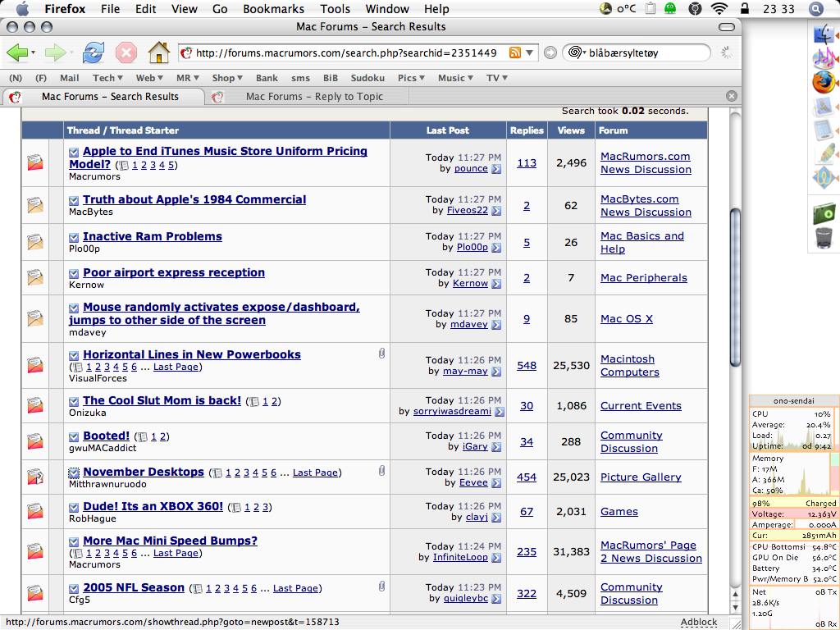Open page 3 of The XBOX 360 thread
Viewport: 840px width, 630px height.
coord(265,507)
